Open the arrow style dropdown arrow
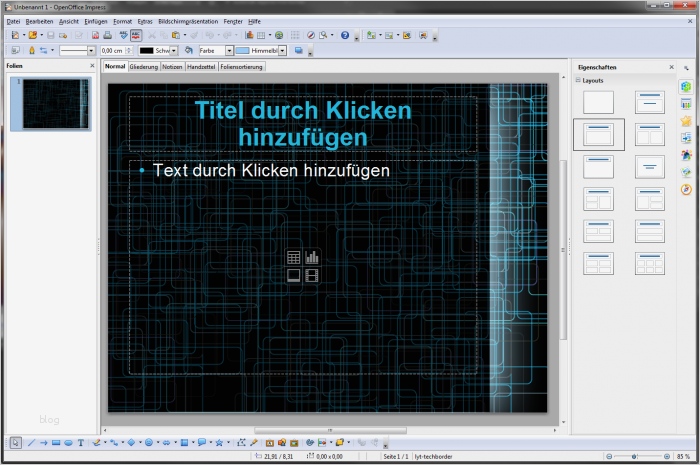 52,50
